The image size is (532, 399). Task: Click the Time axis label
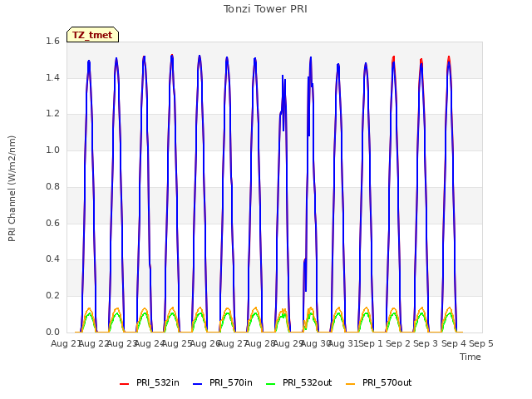point(470,357)
